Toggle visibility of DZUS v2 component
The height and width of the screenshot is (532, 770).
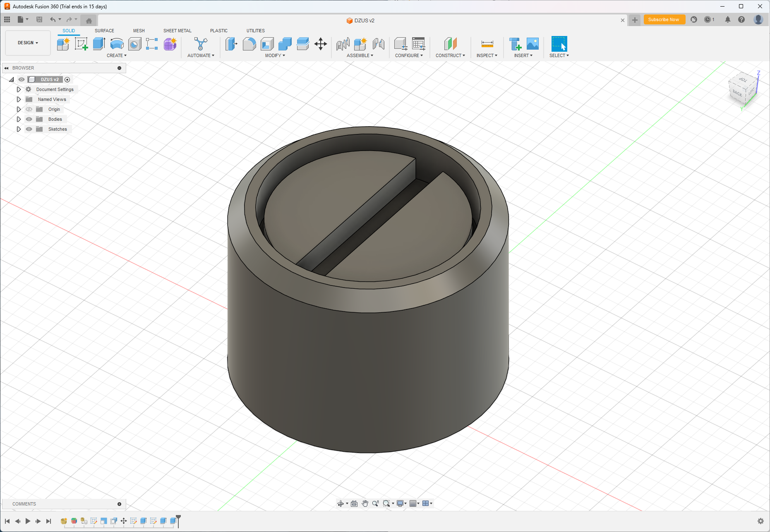[x=21, y=79]
